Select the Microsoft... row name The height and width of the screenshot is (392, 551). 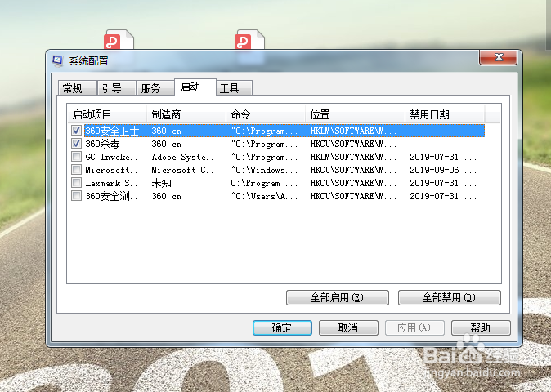point(114,170)
